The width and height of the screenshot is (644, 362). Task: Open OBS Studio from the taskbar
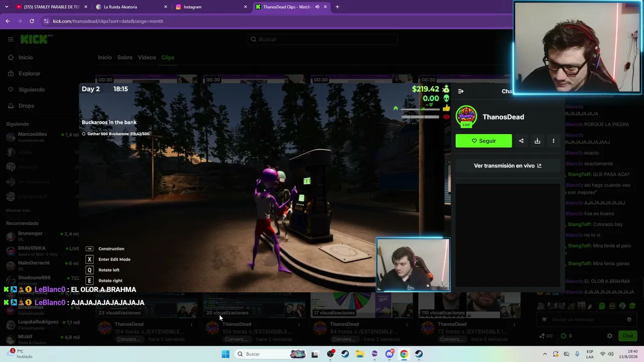click(331, 354)
